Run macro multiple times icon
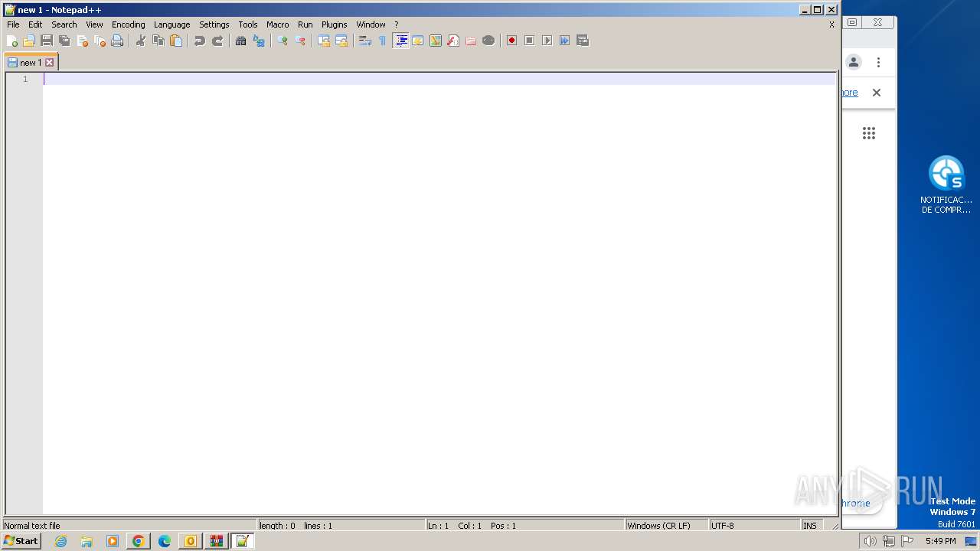The width and height of the screenshot is (980, 551). pyautogui.click(x=565, y=41)
